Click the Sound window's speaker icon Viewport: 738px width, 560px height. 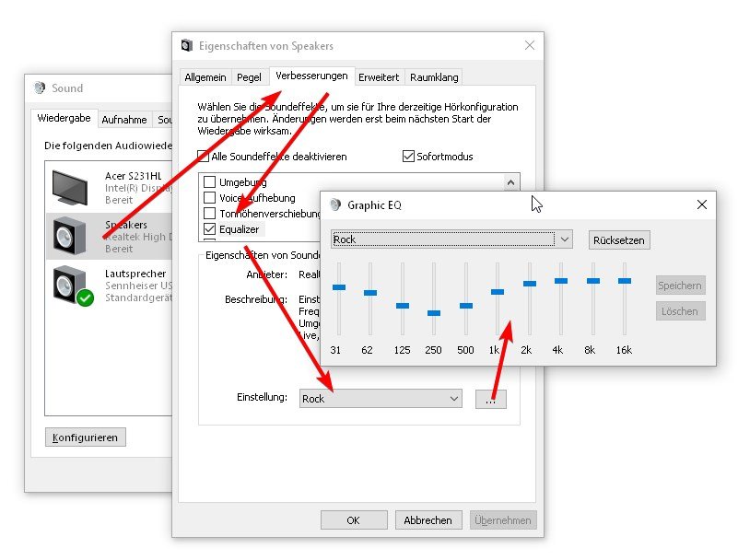39,87
